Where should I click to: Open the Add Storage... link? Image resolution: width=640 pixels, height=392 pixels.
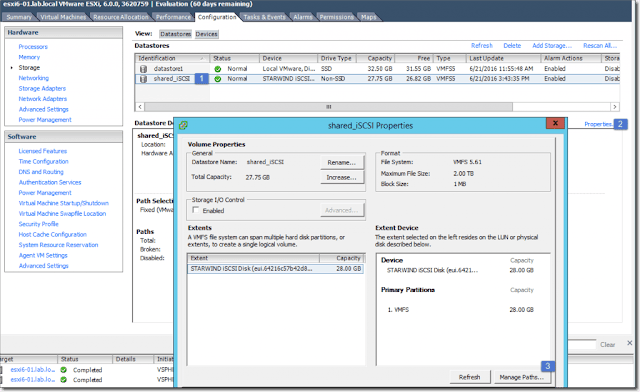552,46
